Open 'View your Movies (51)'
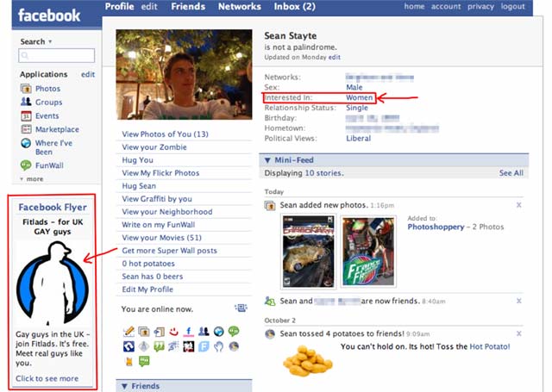Viewport: 552px width, 392px height. pyautogui.click(x=161, y=238)
